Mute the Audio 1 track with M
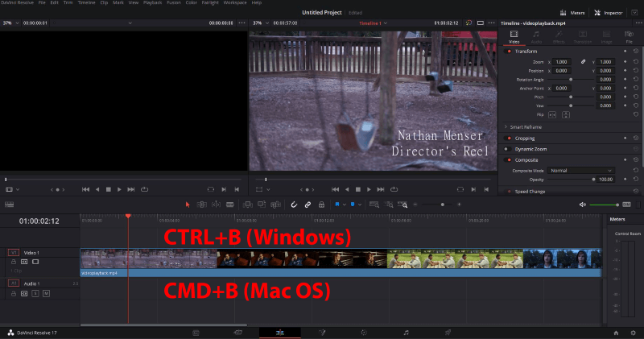 pyautogui.click(x=47, y=293)
